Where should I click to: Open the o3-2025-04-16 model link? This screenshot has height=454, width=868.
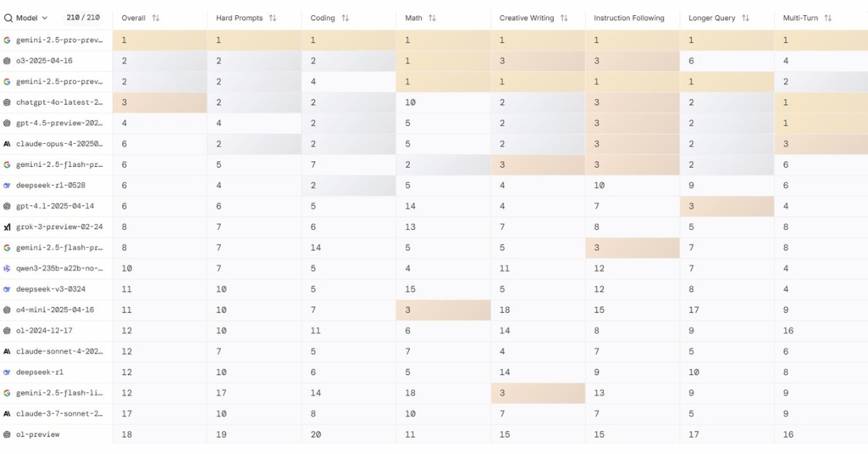pyautogui.click(x=44, y=61)
